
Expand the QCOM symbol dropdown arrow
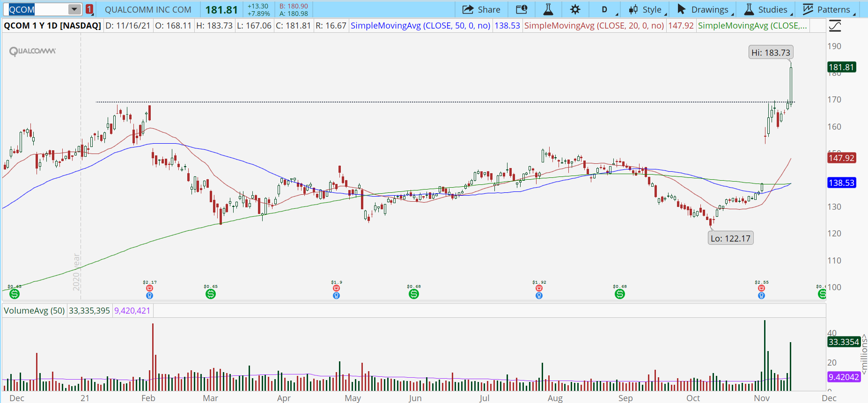click(x=74, y=9)
